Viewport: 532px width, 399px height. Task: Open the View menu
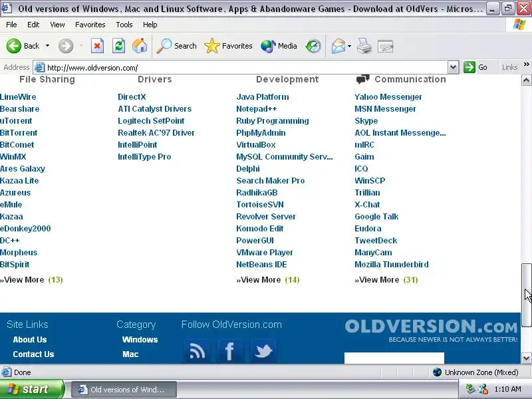(x=57, y=25)
